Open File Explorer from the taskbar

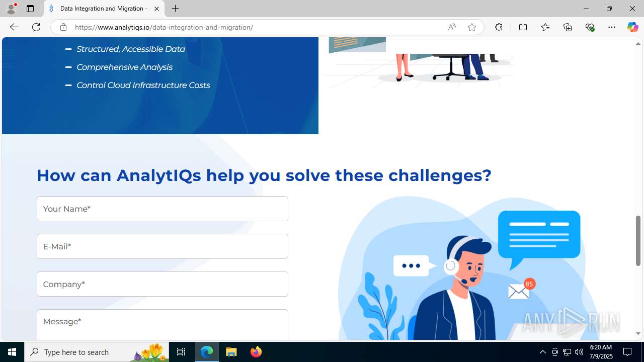231,352
